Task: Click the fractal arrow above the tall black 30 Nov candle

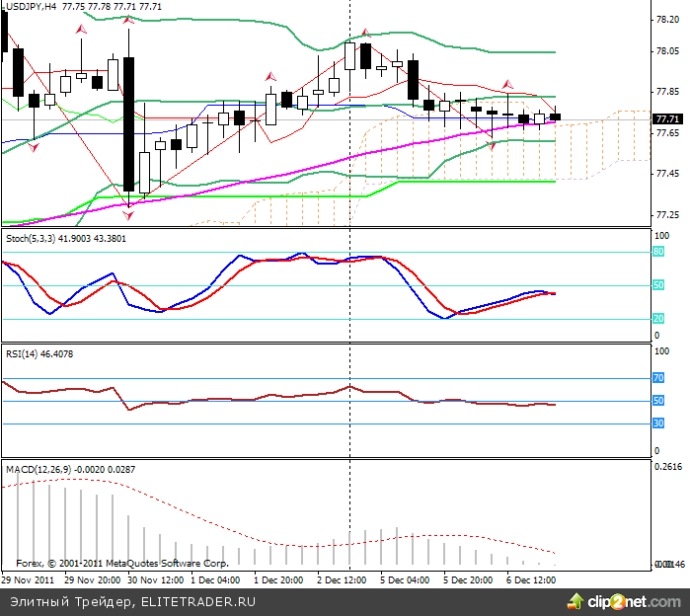Action: (128, 19)
